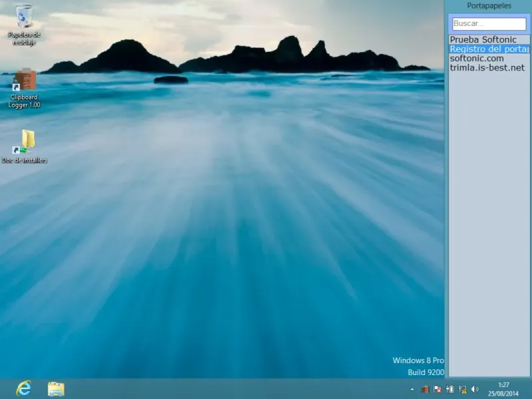This screenshot has height=399, width=532.
Task: Select the Doc de installers folder shortcut
Action: [25, 141]
